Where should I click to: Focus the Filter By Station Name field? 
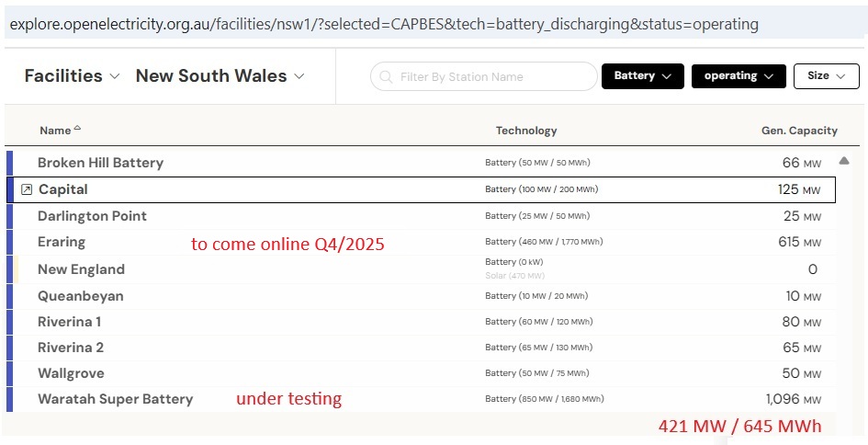tap(491, 77)
